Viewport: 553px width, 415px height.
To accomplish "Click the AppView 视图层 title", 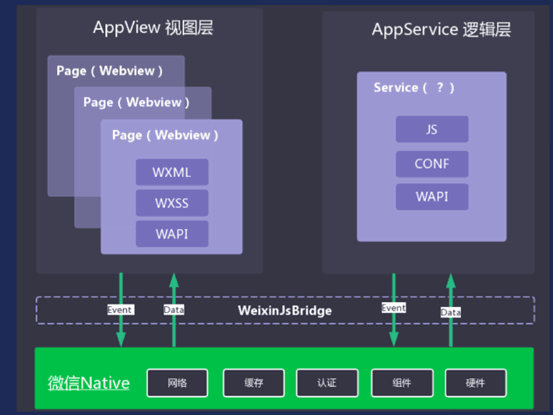I will (x=153, y=28).
